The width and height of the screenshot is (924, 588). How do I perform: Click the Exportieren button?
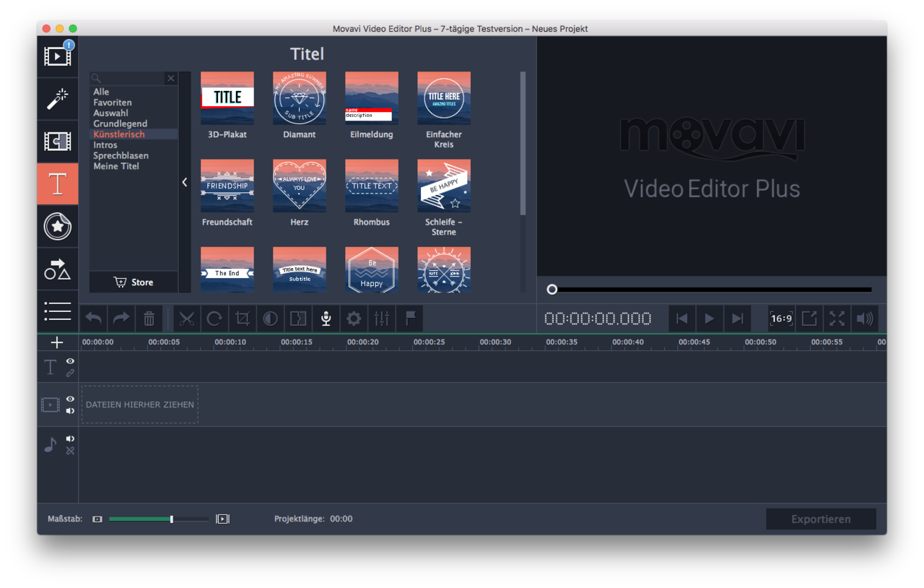(821, 519)
